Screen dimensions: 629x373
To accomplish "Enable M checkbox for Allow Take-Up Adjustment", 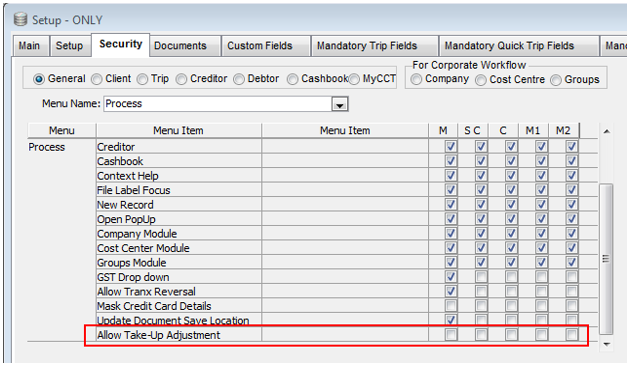I will (451, 334).
